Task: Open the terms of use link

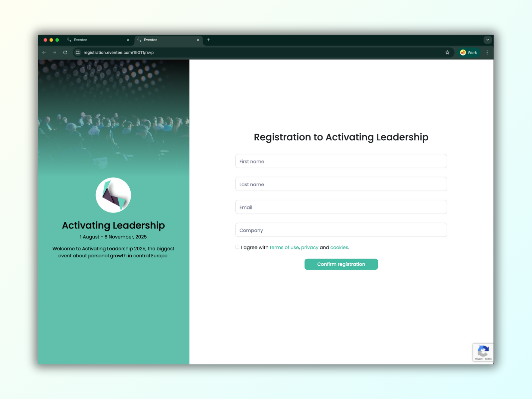Action: pyautogui.click(x=284, y=247)
